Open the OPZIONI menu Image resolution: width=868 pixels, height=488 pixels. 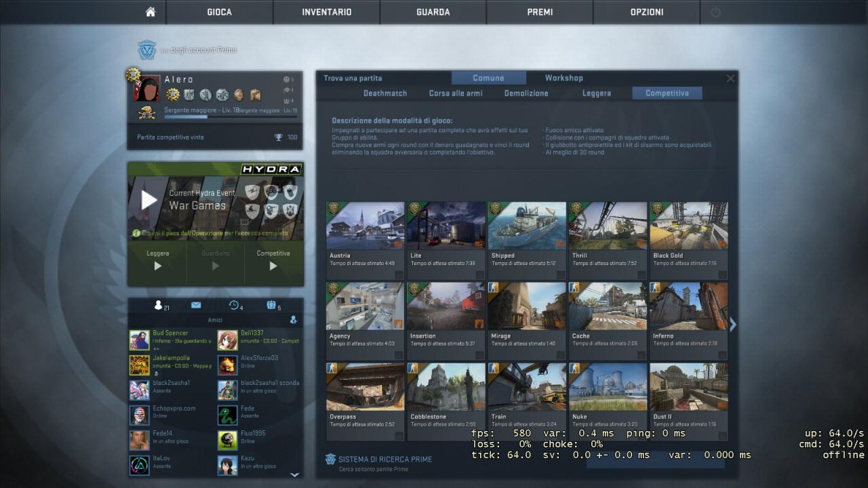(647, 12)
